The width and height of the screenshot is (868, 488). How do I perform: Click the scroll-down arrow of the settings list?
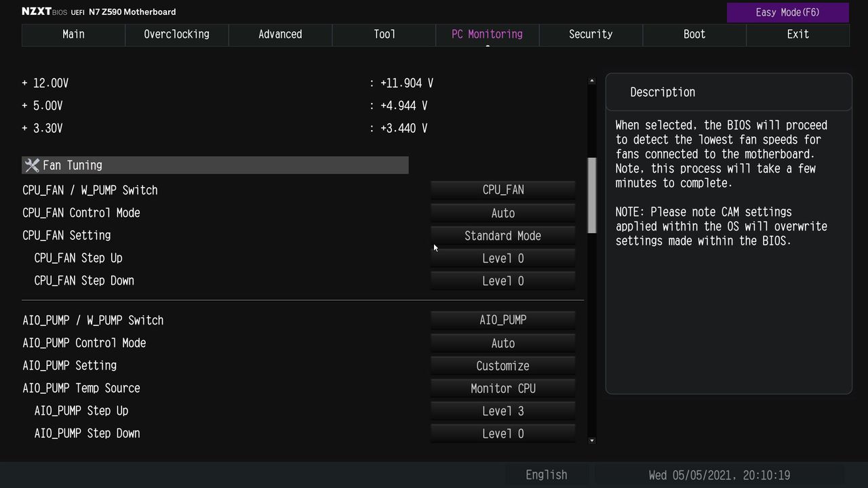coord(592,441)
